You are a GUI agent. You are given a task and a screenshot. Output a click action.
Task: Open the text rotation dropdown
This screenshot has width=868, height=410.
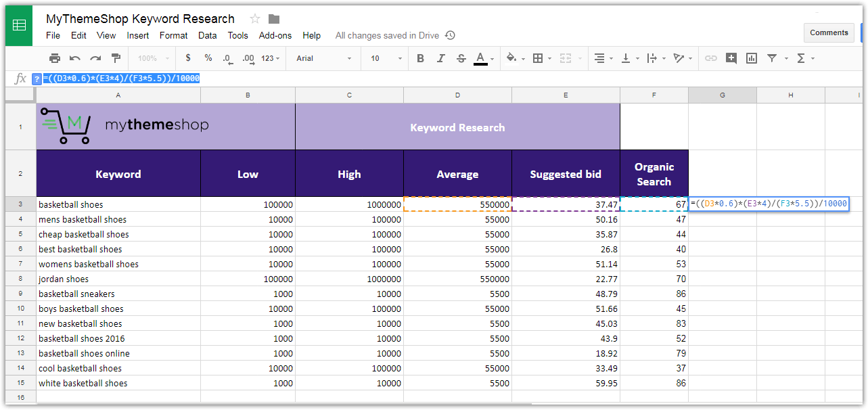point(683,58)
